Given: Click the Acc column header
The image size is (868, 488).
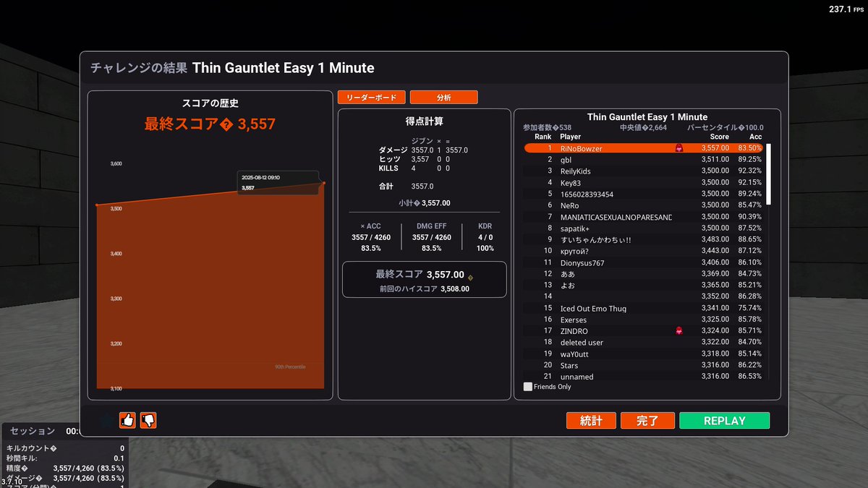Looking at the screenshot, I should point(756,137).
